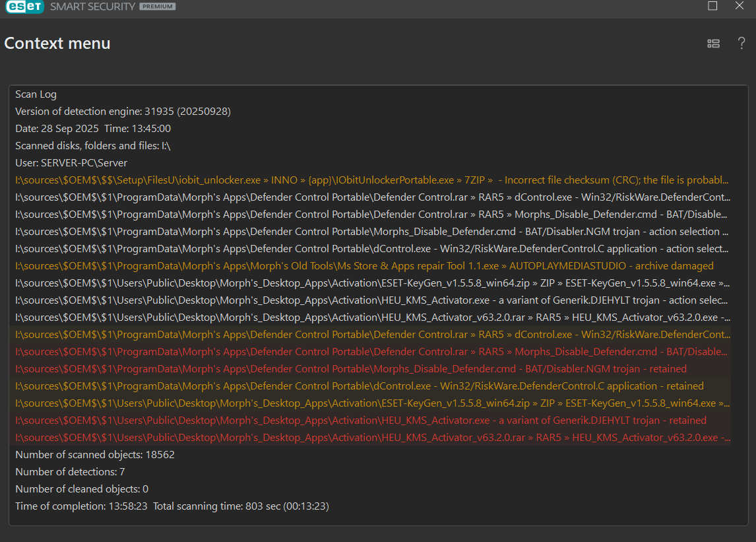
Task: Select the 'Scanned disks, folders and files' line
Action: click(x=93, y=146)
